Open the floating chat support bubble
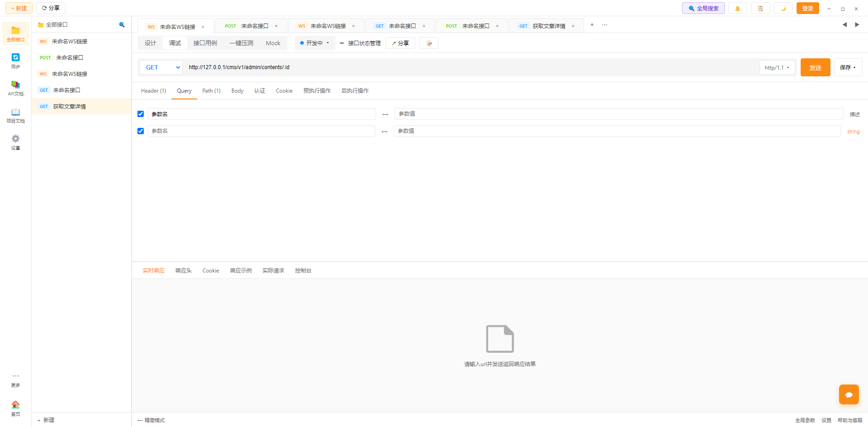This screenshot has height=427, width=868. point(849,394)
